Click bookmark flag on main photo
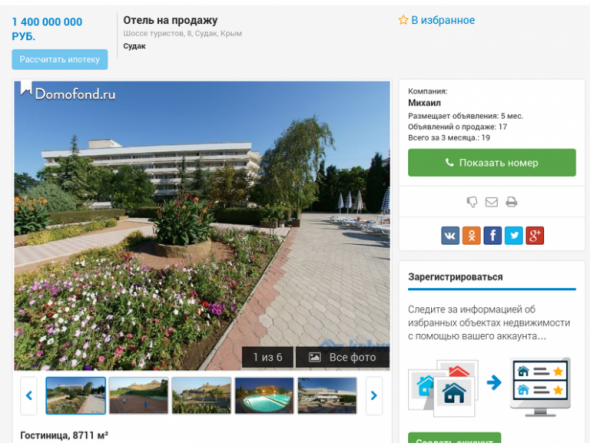 click(26, 88)
